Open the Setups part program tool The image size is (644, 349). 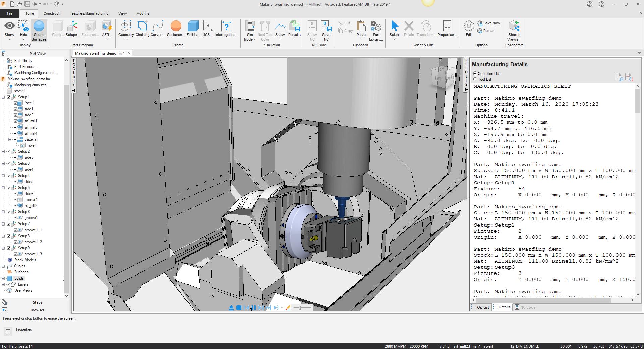72,29
